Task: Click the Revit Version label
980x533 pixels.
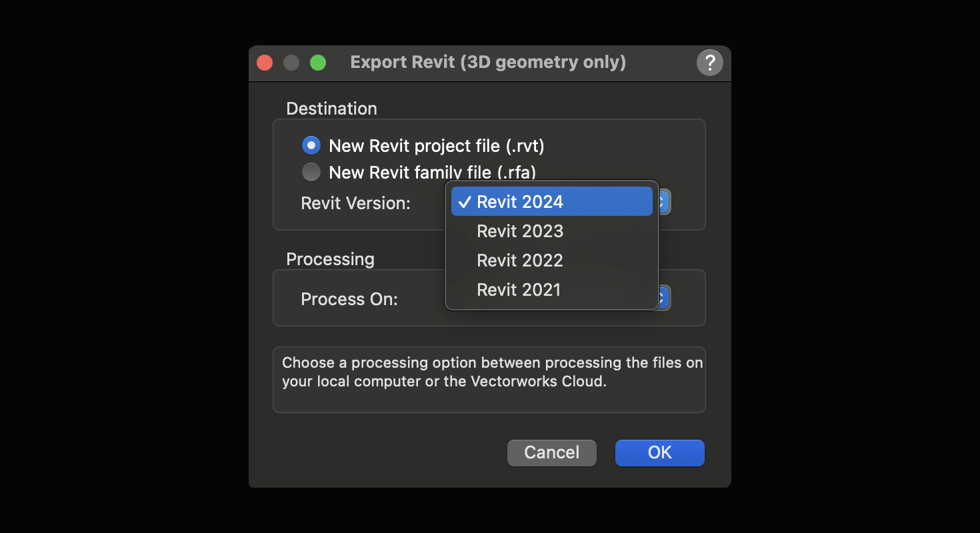Action: pos(356,203)
